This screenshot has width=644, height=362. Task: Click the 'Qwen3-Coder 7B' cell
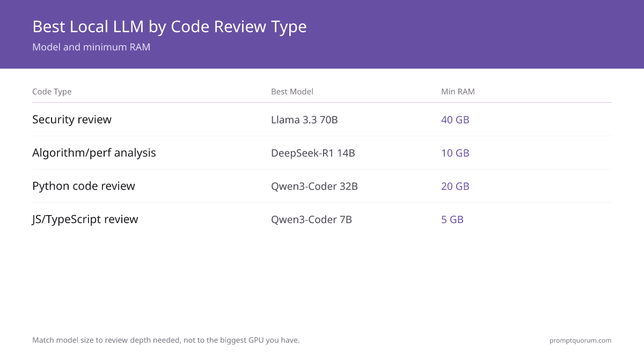point(311,219)
